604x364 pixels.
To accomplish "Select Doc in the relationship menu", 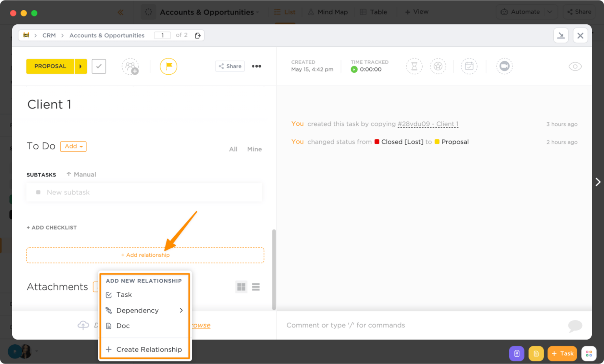I will [x=123, y=325].
